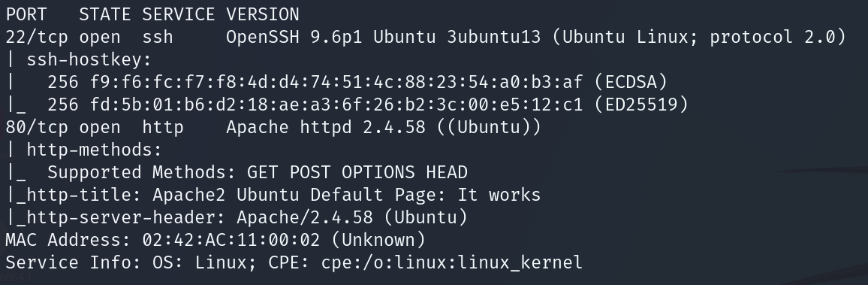Click the Apache httpd 2.4.58 version text

click(x=326, y=127)
